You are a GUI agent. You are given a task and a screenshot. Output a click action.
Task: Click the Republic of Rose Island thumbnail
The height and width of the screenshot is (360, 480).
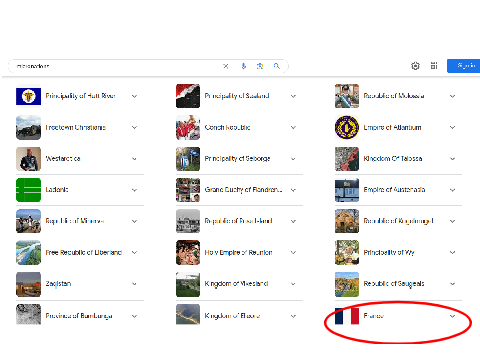click(x=188, y=221)
